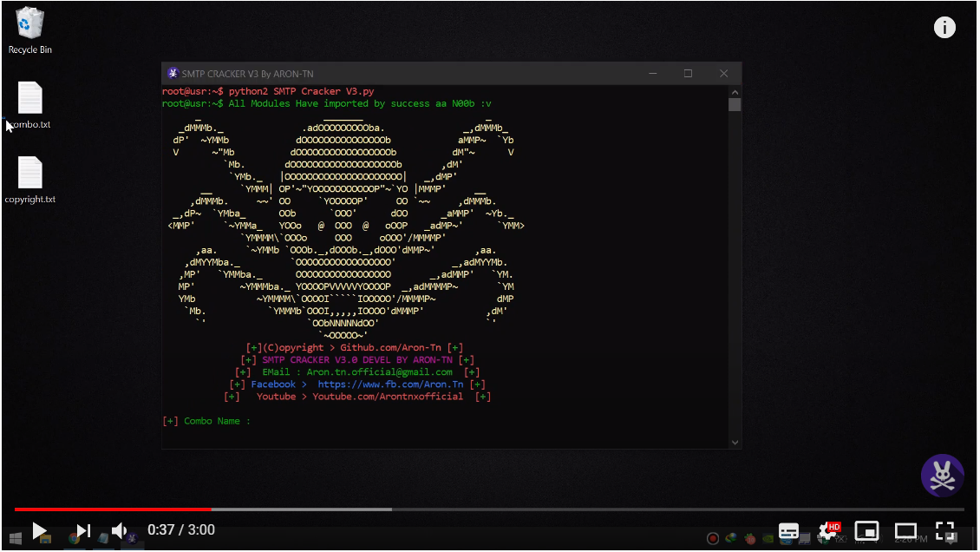Click the python2 SMTP Cracker V3.py command
Screen dimensions: 980x552
pyautogui.click(x=301, y=91)
